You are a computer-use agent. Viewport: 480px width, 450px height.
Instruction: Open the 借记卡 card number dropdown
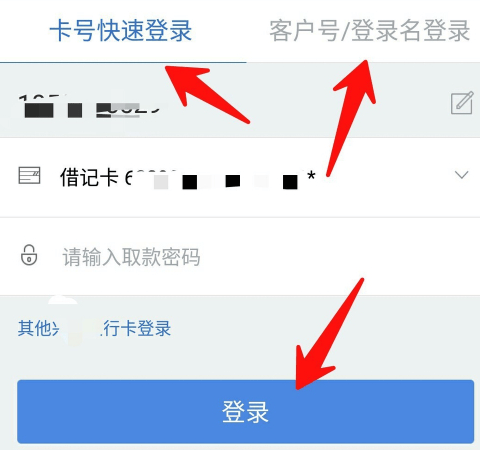click(240, 177)
